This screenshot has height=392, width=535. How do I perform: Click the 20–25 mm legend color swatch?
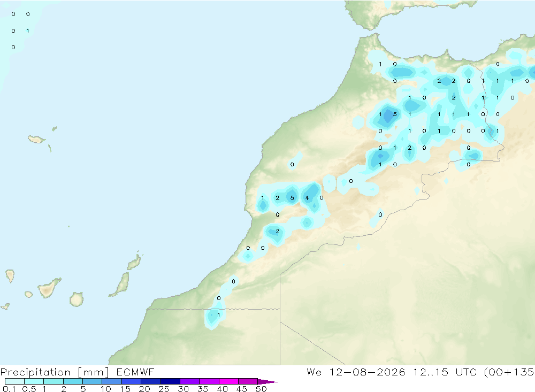coord(150,381)
